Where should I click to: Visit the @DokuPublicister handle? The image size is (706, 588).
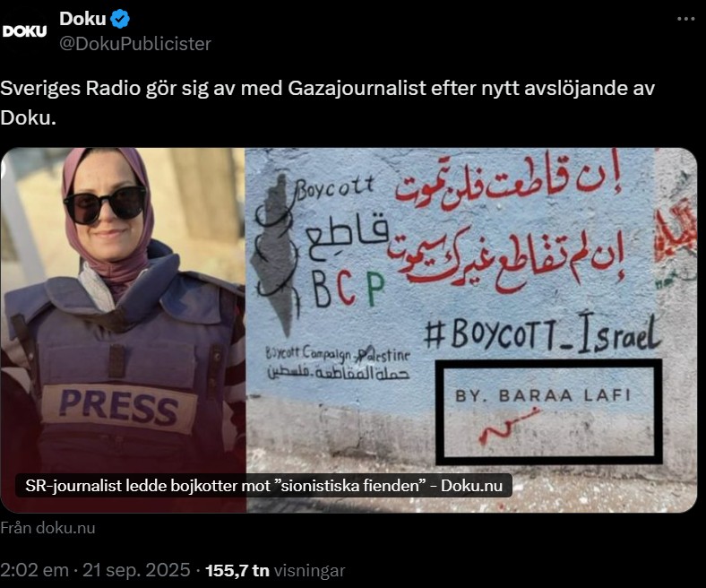point(135,44)
